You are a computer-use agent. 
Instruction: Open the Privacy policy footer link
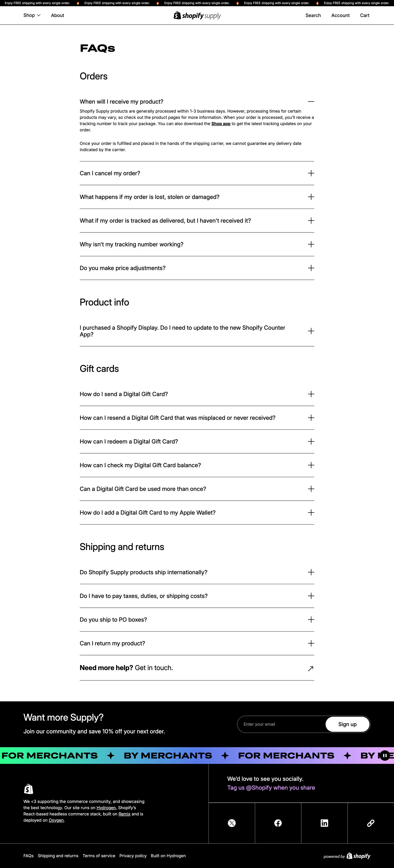click(x=133, y=855)
